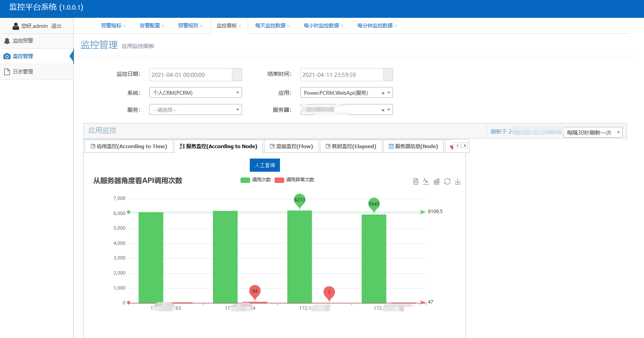Click the 监控日期 start date field
This screenshot has height=338, width=644.
tap(191, 75)
